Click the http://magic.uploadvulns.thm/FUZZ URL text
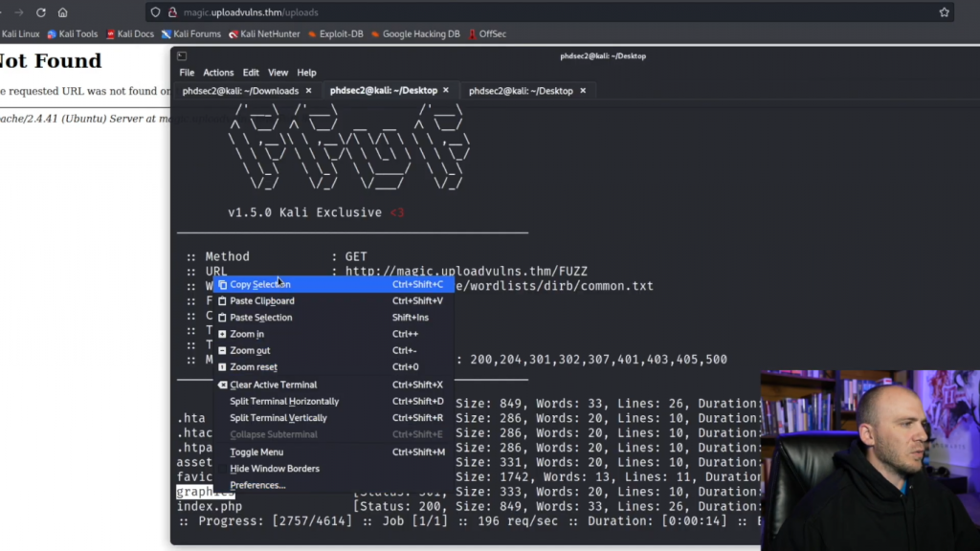980x551 pixels. [x=466, y=271]
